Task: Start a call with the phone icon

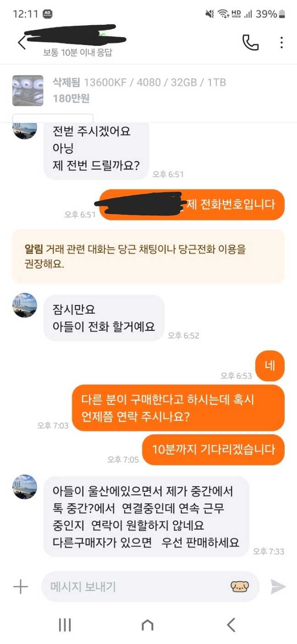Action: tap(250, 43)
